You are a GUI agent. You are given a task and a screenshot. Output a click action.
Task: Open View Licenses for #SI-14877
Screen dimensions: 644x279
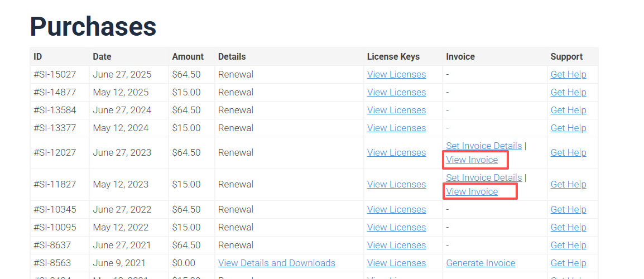pos(396,93)
